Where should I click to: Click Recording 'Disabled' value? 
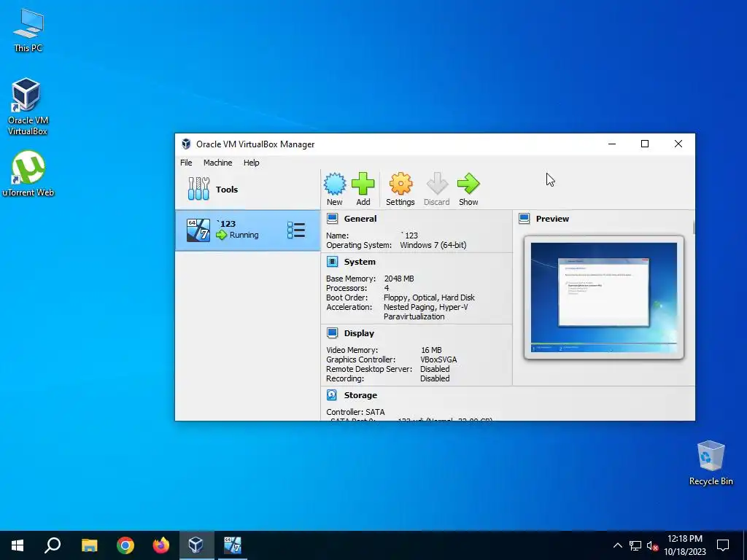[435, 378]
